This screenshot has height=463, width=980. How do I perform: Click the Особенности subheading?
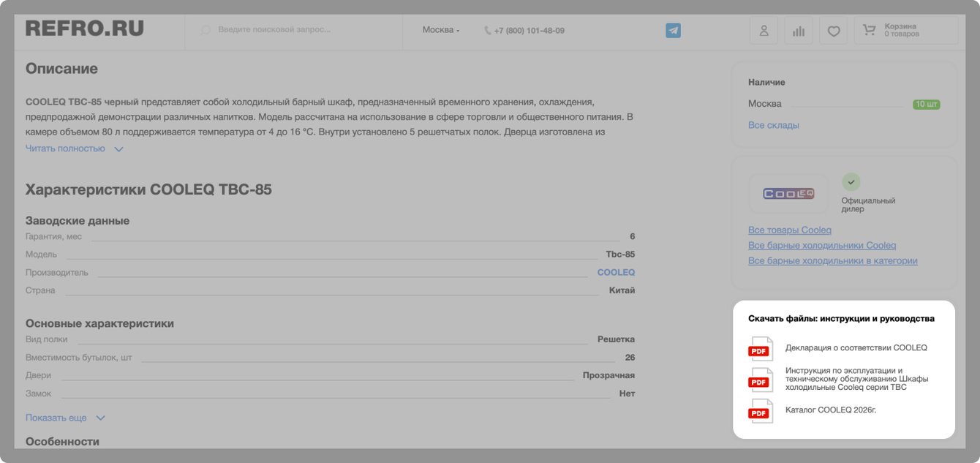[62, 442]
